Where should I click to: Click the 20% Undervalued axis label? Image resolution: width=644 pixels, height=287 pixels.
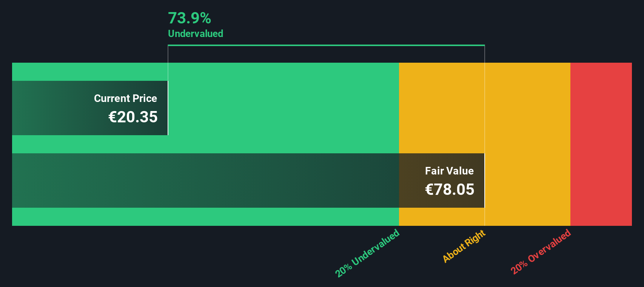click(367, 253)
